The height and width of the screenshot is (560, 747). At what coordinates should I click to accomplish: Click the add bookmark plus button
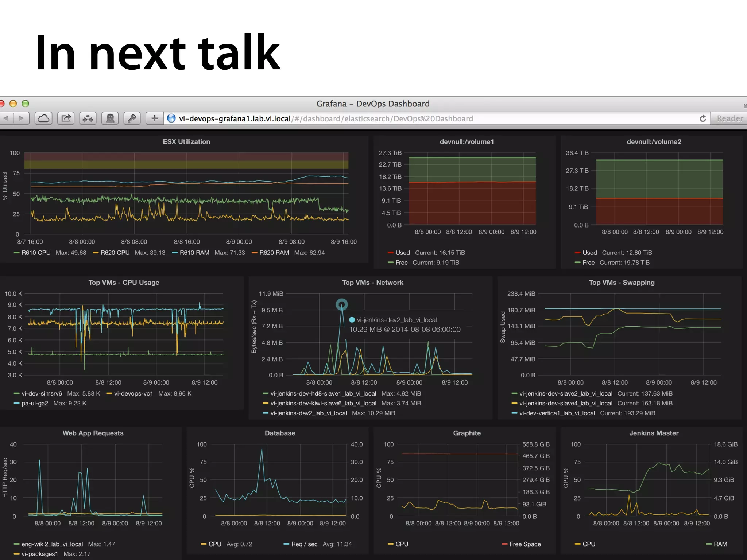click(x=155, y=118)
